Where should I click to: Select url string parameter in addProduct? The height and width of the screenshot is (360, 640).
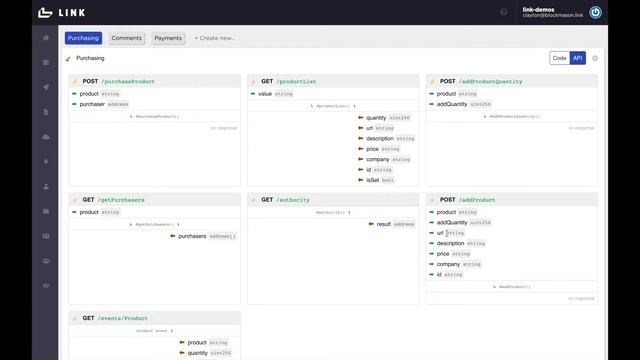tap(447, 233)
